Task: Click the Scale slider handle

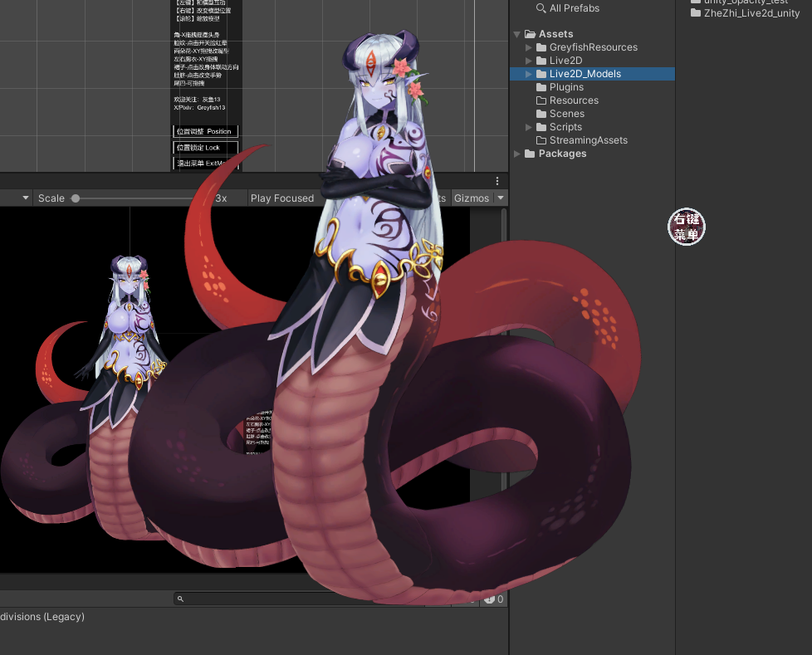Action: click(76, 198)
